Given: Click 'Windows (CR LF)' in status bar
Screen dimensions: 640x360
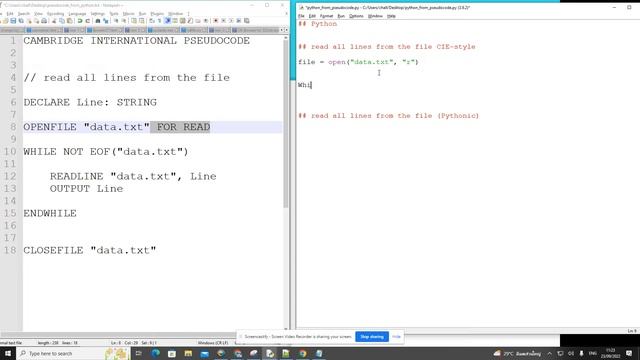Looking at the screenshot, I should click(x=213, y=343).
